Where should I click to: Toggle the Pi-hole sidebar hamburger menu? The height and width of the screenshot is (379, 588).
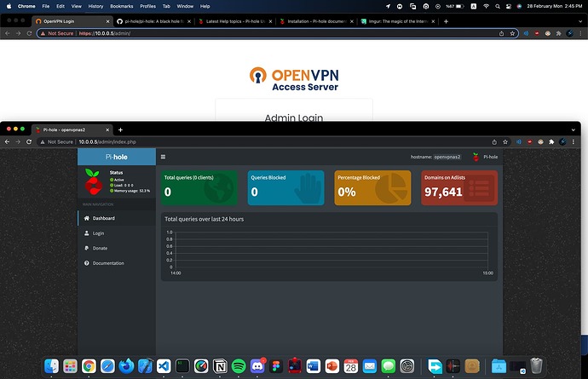pos(163,157)
